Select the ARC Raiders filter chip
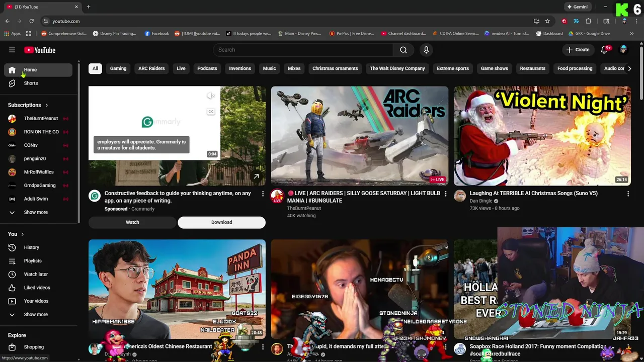 (x=151, y=68)
